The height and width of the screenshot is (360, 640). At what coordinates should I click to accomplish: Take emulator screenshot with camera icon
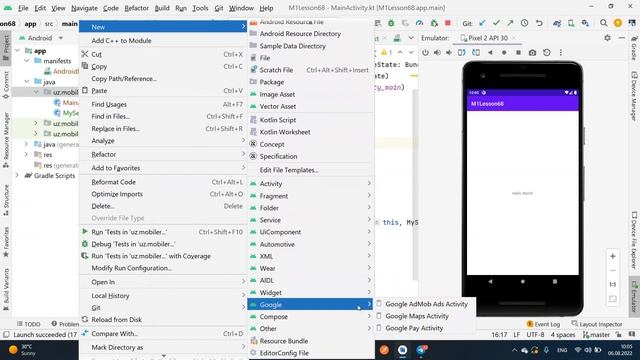(x=532, y=53)
